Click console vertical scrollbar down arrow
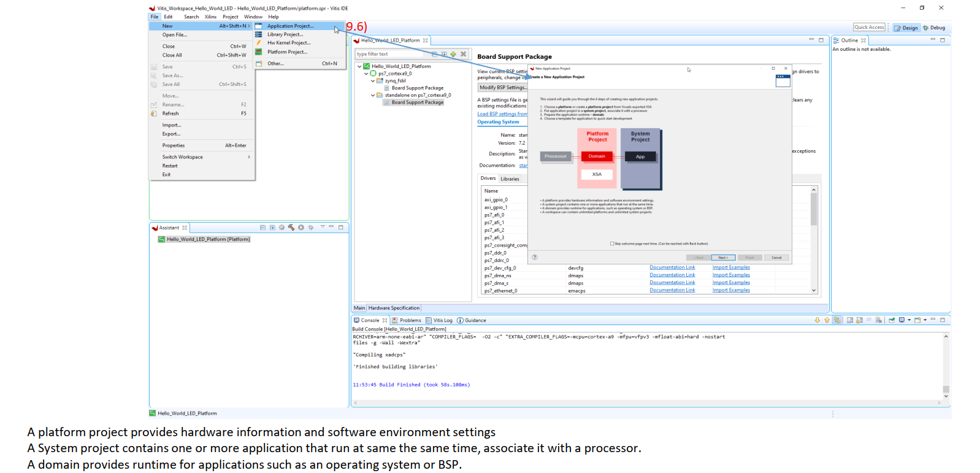The width and height of the screenshot is (980, 473). click(946, 396)
